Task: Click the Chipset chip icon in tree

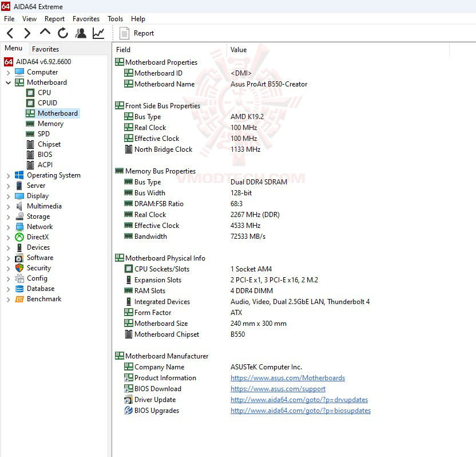Action: pyautogui.click(x=30, y=144)
